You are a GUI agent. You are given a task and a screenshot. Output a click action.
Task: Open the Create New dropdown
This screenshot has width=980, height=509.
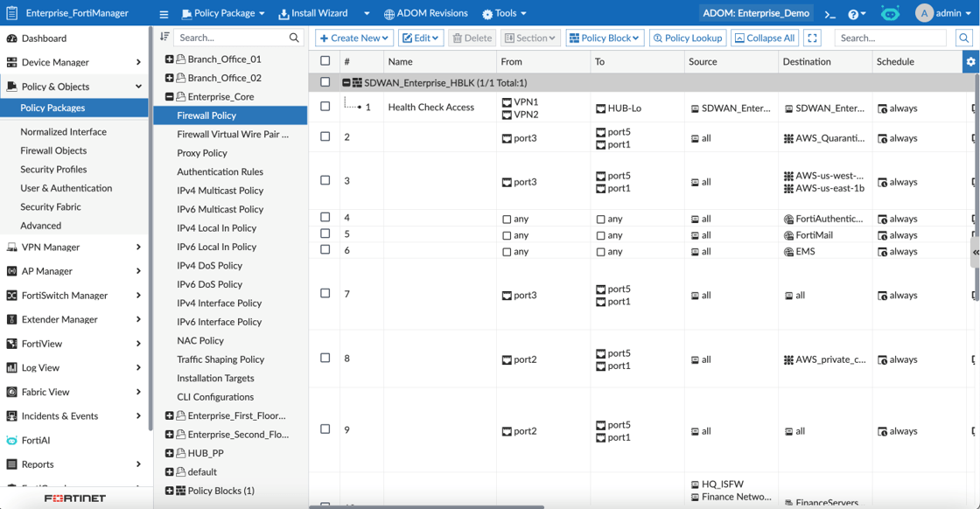point(354,38)
